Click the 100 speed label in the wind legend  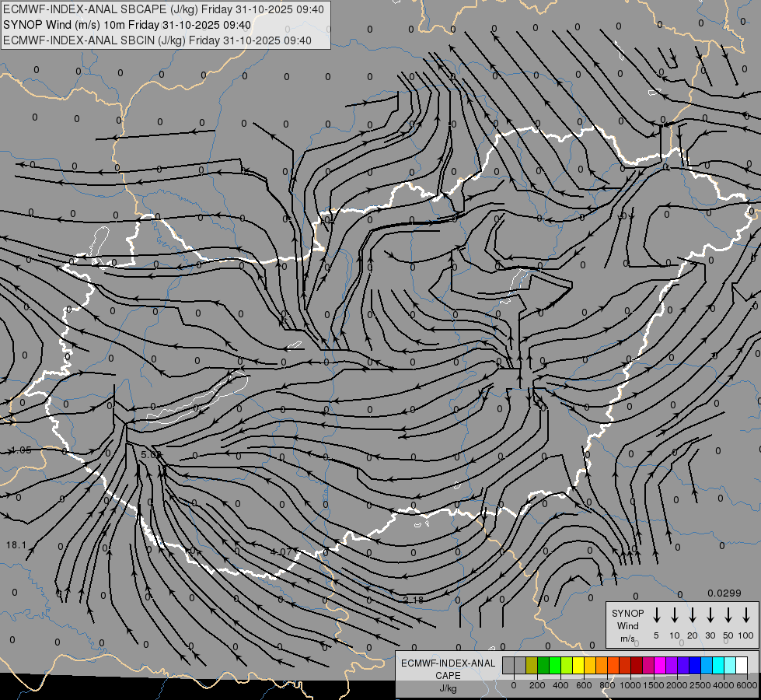(746, 635)
